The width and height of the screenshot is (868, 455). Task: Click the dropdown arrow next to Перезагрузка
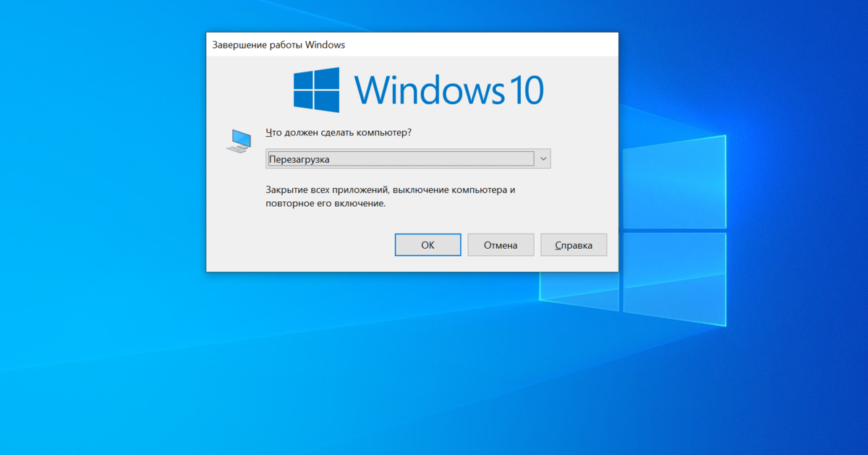(543, 158)
